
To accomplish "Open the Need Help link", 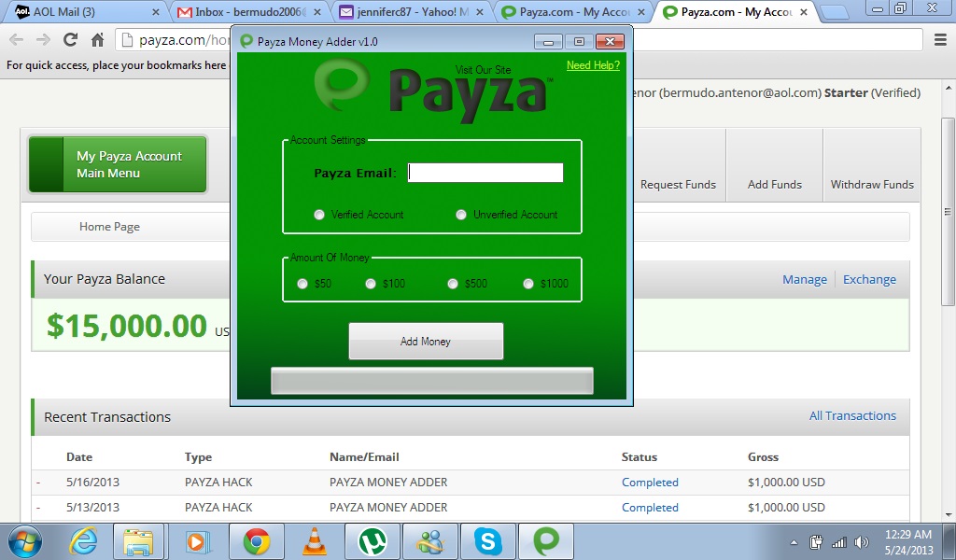I will (x=593, y=65).
